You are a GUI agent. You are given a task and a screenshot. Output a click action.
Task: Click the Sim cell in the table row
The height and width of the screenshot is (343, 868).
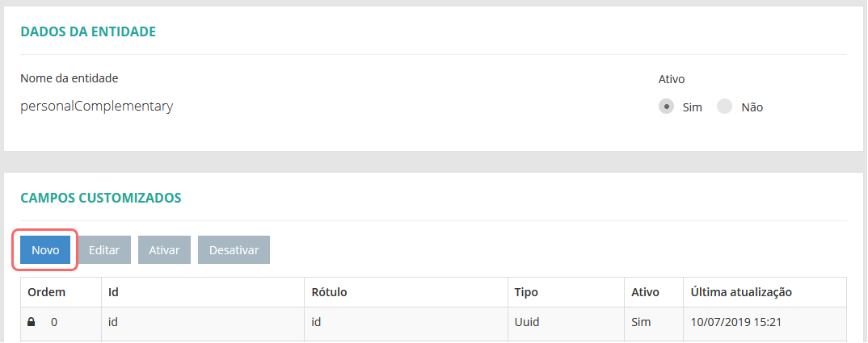(x=641, y=322)
